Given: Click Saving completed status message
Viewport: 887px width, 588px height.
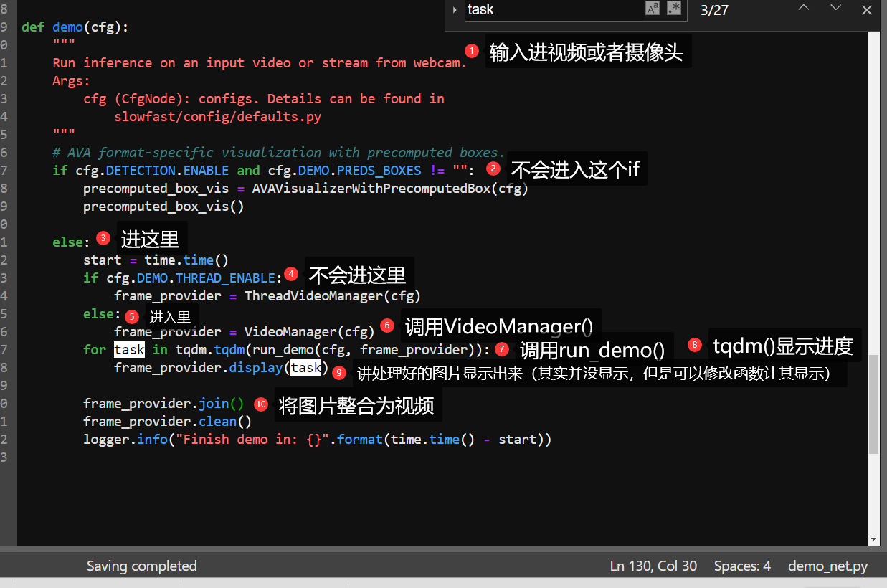Looking at the screenshot, I should pos(141,566).
